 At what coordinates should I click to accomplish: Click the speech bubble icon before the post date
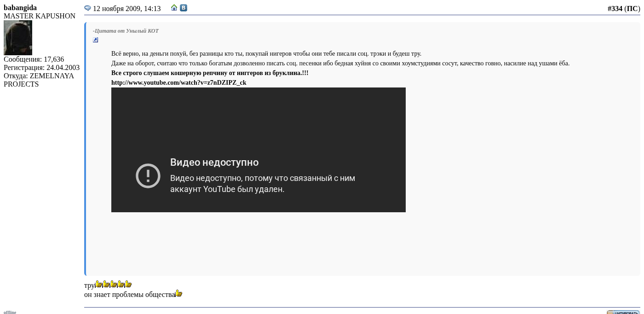point(87,8)
